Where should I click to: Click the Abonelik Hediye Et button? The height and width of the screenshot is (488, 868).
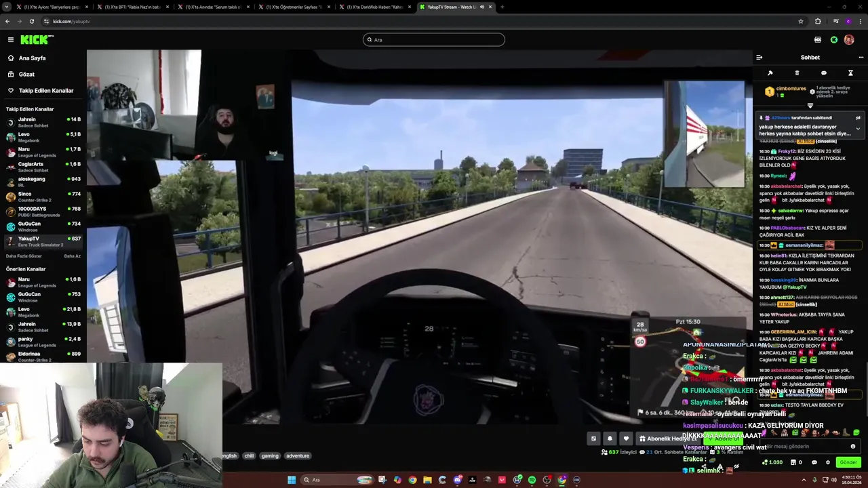click(x=668, y=439)
